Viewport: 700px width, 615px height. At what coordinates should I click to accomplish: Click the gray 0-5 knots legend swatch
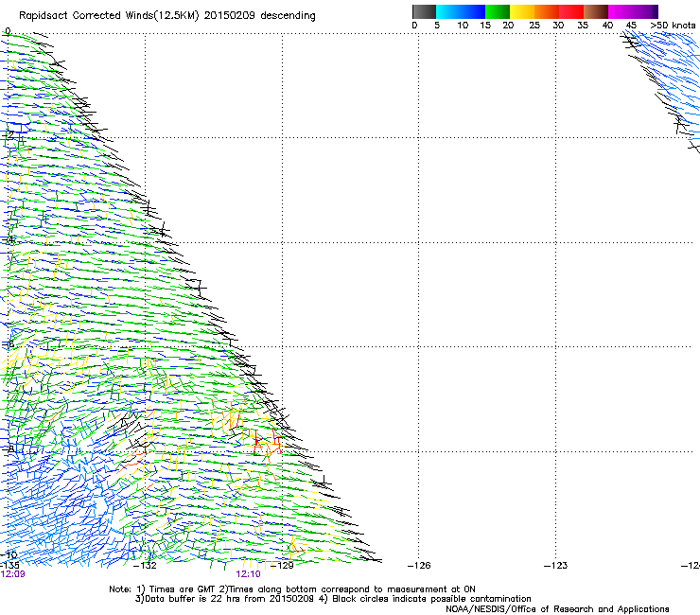424,11
